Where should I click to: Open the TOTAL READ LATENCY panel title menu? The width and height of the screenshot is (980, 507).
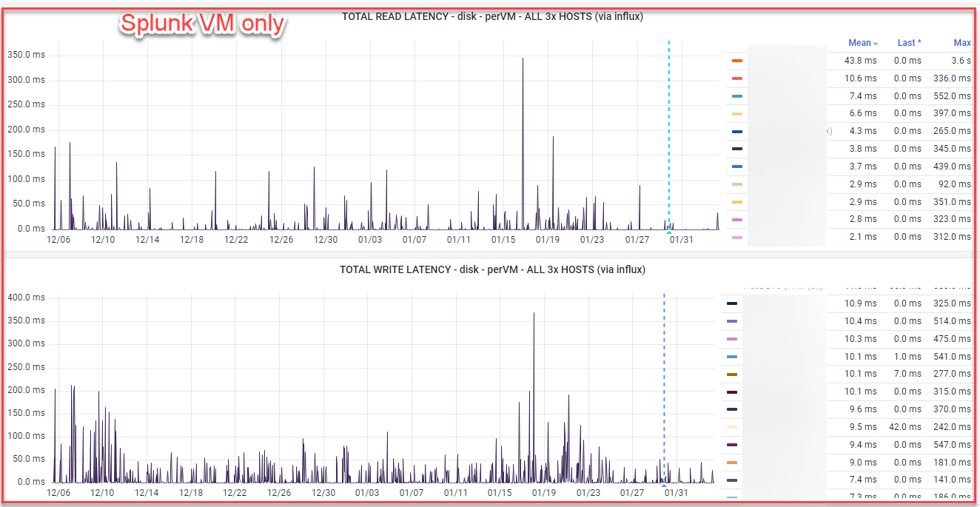492,16
